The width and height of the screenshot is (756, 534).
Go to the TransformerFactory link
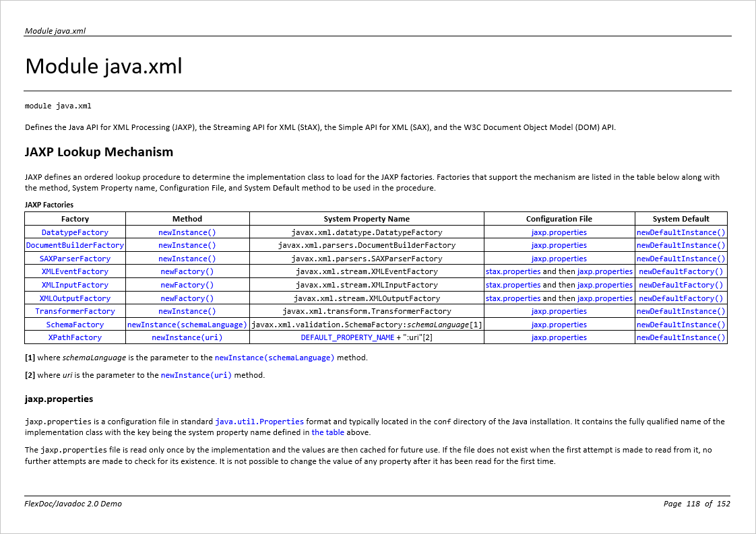point(75,311)
